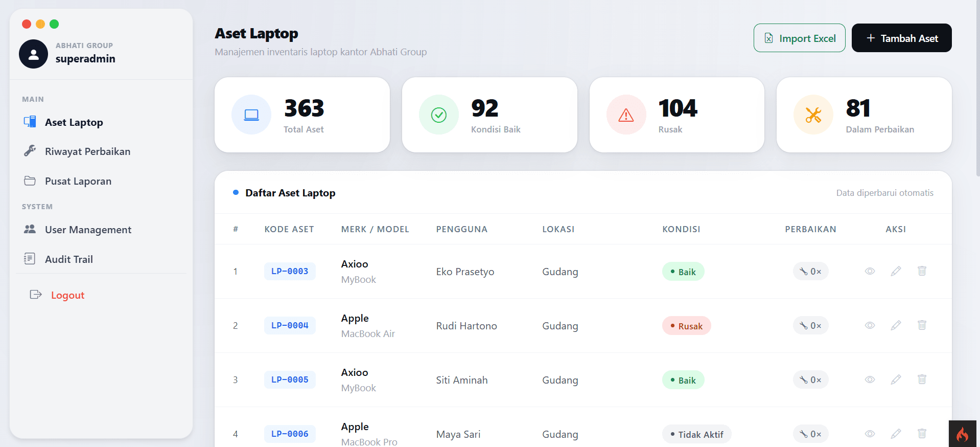Delete asset LP-0006 with trash icon
The image size is (980, 447).
click(922, 434)
